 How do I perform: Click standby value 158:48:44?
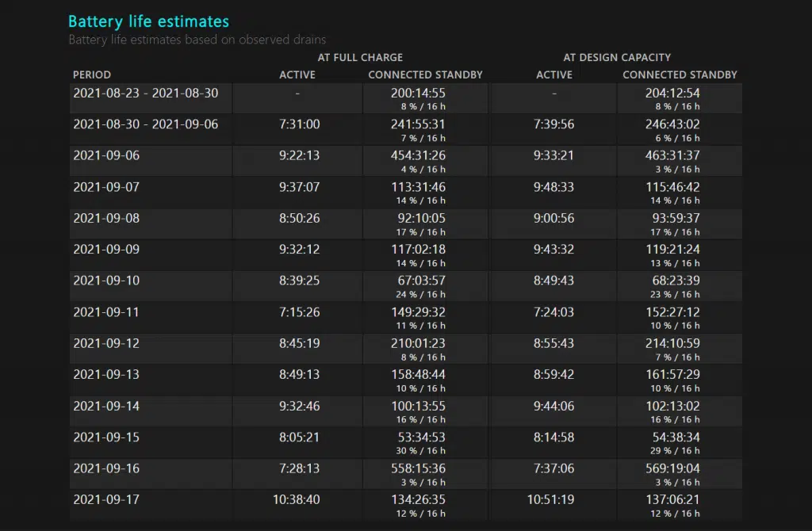point(418,374)
